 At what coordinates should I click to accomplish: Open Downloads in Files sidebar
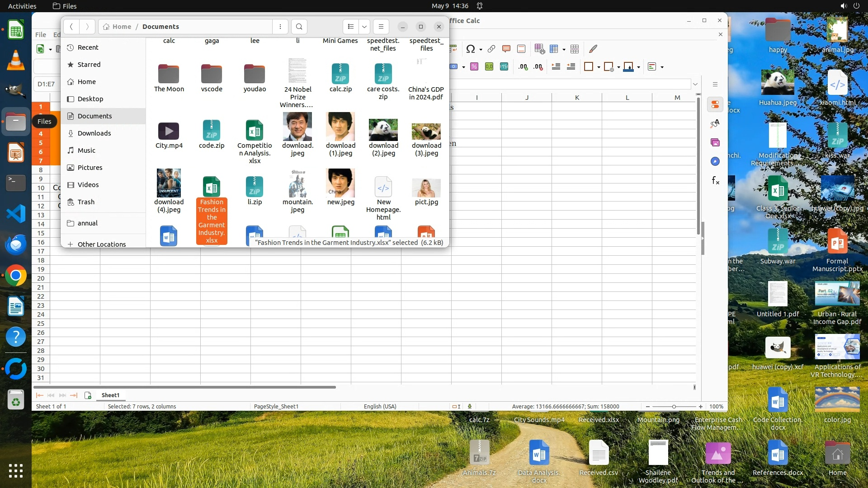tap(94, 133)
